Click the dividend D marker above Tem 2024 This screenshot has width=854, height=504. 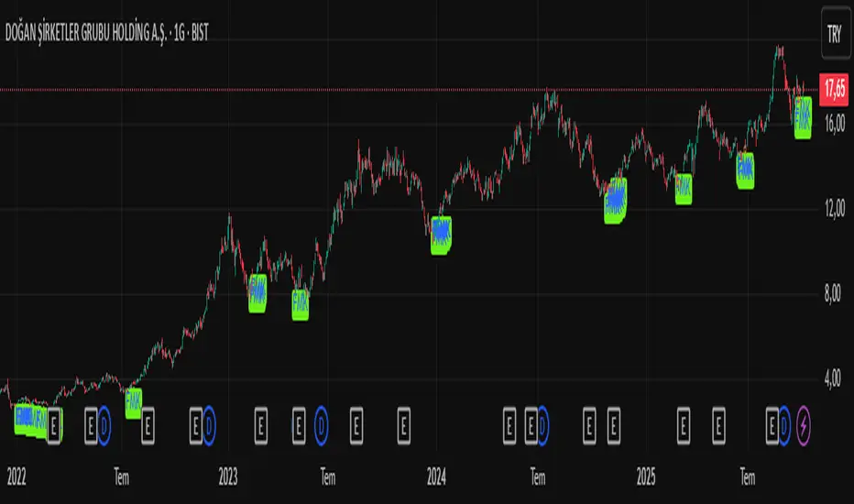(543, 425)
